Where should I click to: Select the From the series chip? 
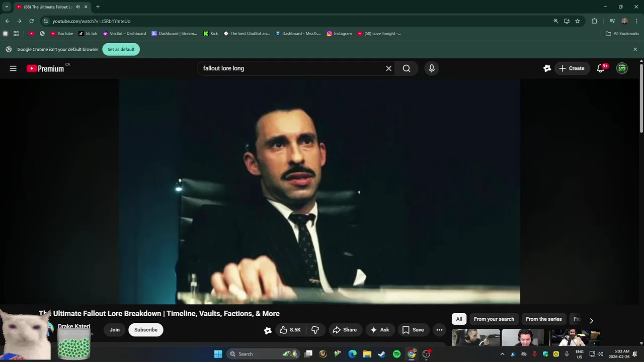tap(544, 319)
